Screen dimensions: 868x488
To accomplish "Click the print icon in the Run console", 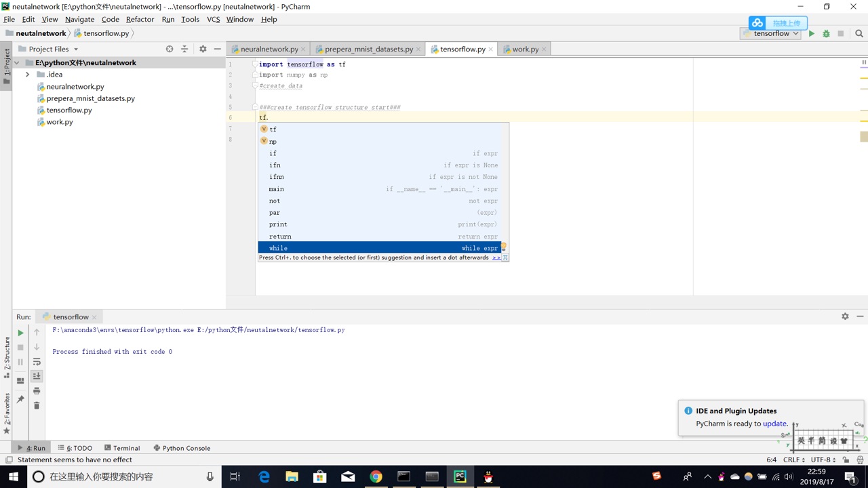I will 37,390.
